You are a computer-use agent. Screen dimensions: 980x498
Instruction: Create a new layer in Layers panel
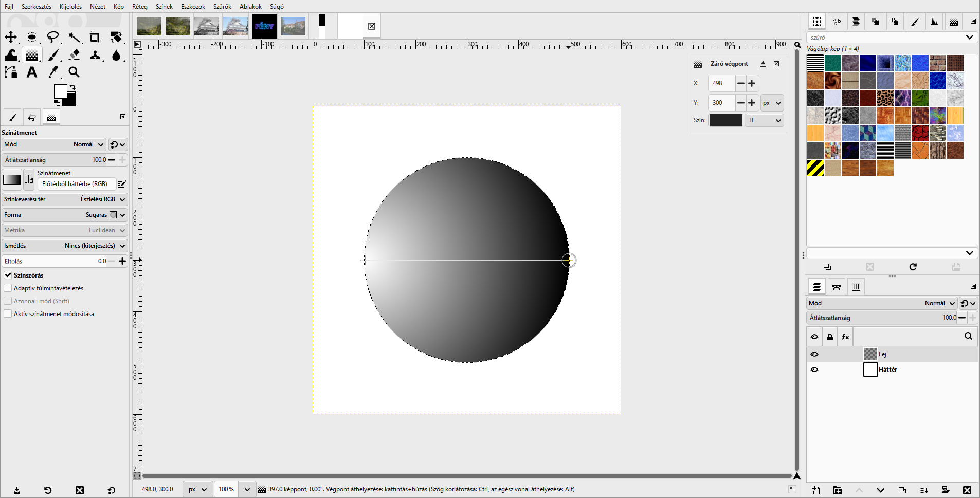[x=816, y=490]
